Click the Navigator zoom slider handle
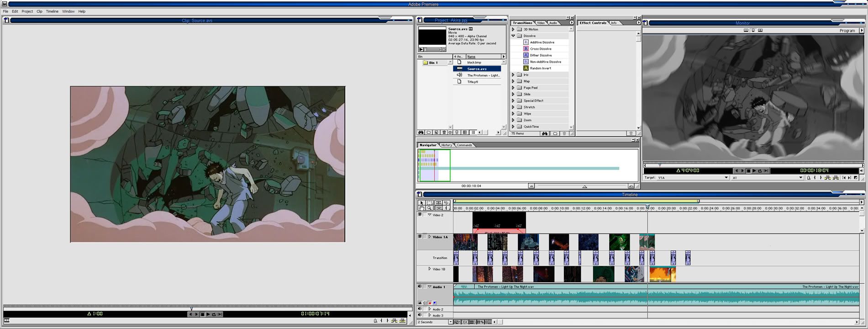Viewport: 868px width, 329px height. click(x=584, y=186)
